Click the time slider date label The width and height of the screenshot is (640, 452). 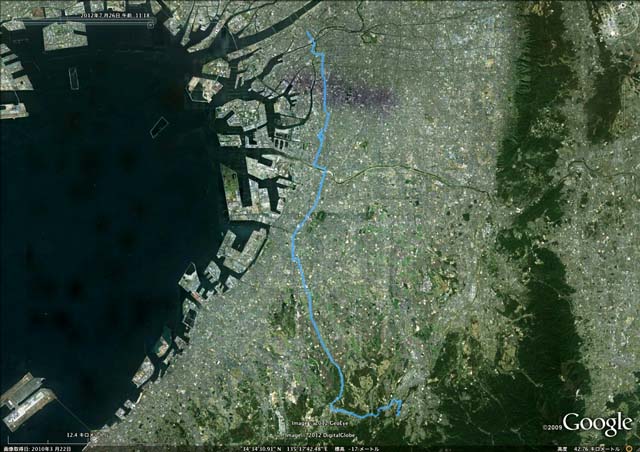point(115,15)
